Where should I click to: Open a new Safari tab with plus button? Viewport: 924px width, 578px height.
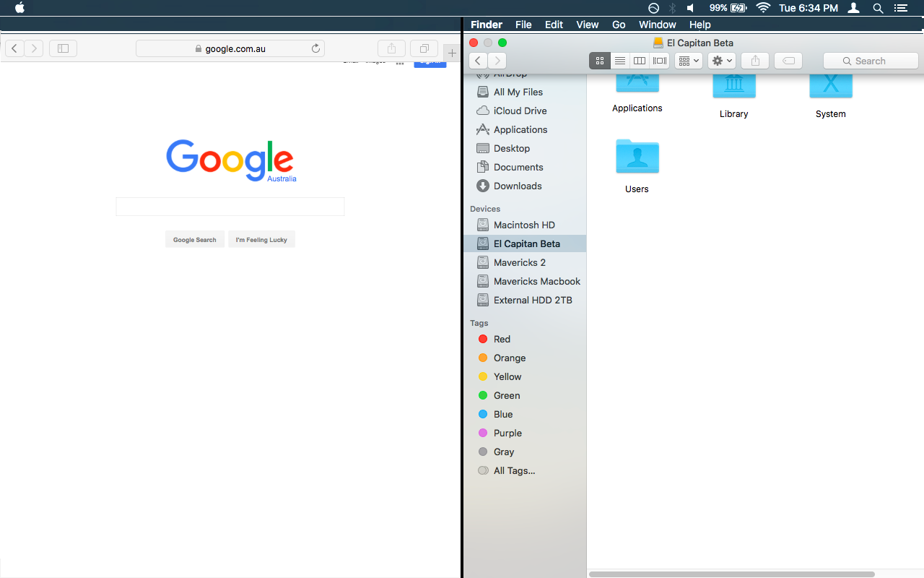pos(452,53)
